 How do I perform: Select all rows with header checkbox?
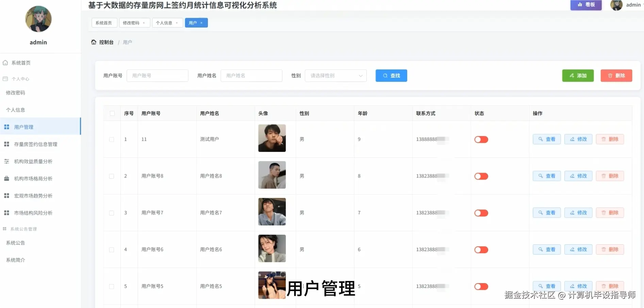point(112,113)
